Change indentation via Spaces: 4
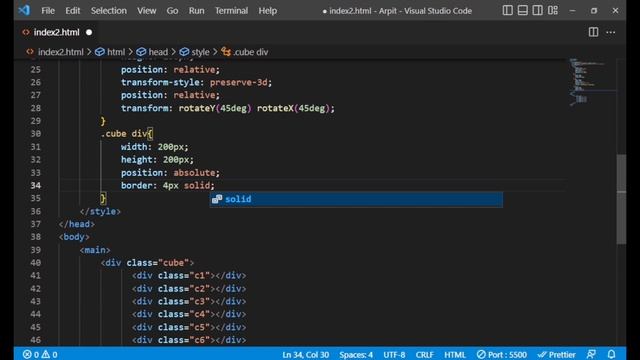640x360 pixels. pyautogui.click(x=356, y=354)
